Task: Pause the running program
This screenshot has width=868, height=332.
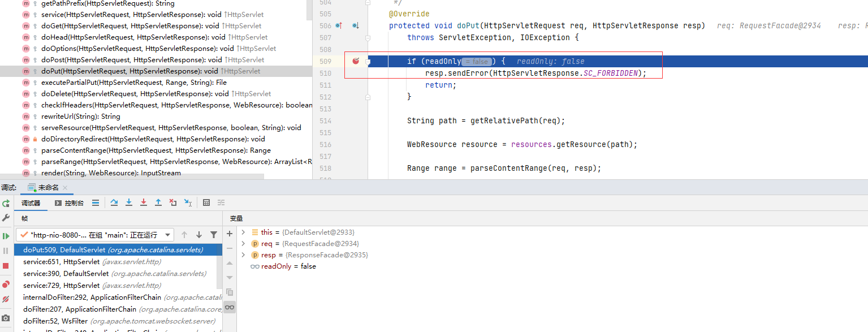Action: (x=6, y=251)
